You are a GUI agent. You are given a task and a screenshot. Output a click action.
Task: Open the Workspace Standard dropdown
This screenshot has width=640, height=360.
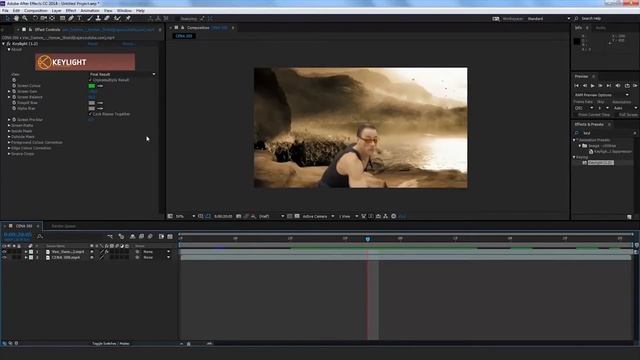[548, 18]
